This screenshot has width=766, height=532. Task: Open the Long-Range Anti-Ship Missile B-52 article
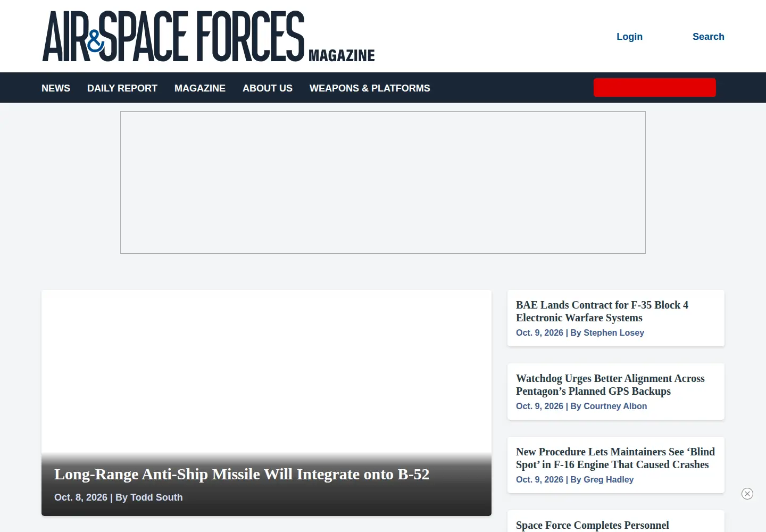[242, 474]
